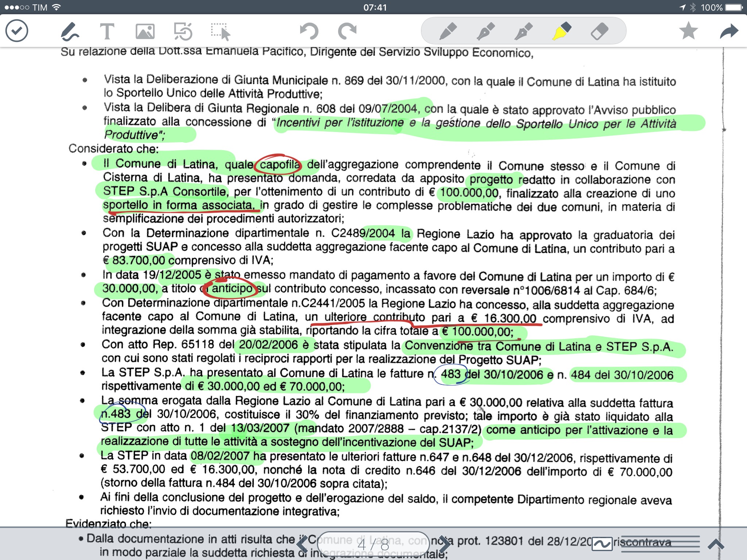Tap the Bluetooth status icon

click(x=693, y=8)
